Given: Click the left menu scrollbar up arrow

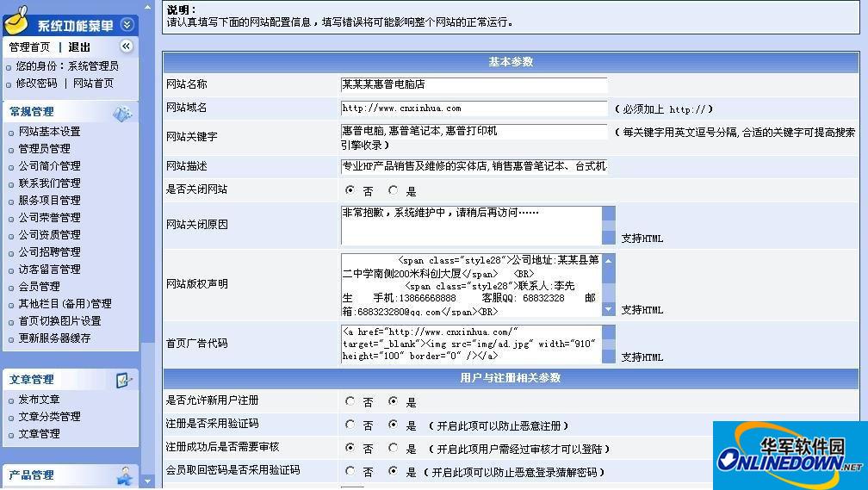Looking at the screenshot, I should tap(147, 7).
